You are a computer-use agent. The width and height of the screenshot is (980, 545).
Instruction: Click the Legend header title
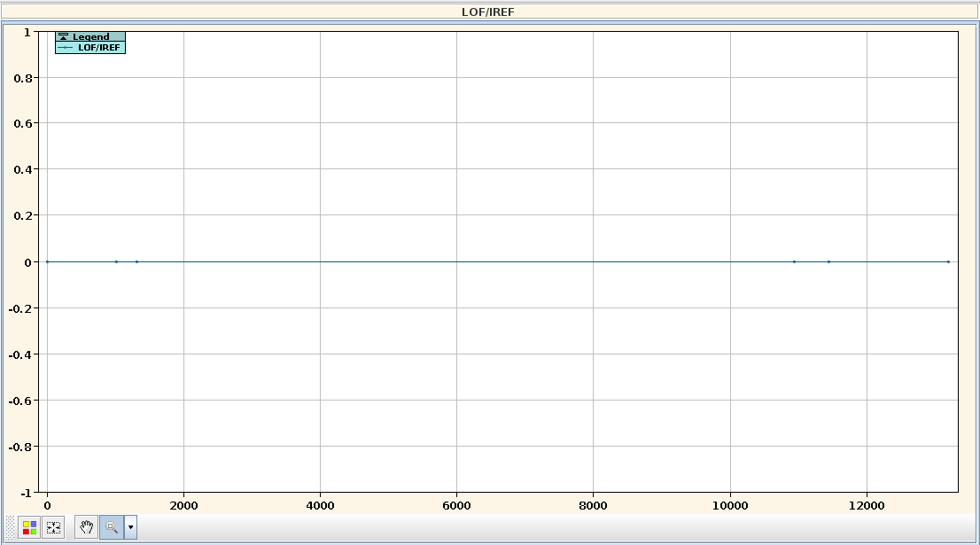coord(91,37)
